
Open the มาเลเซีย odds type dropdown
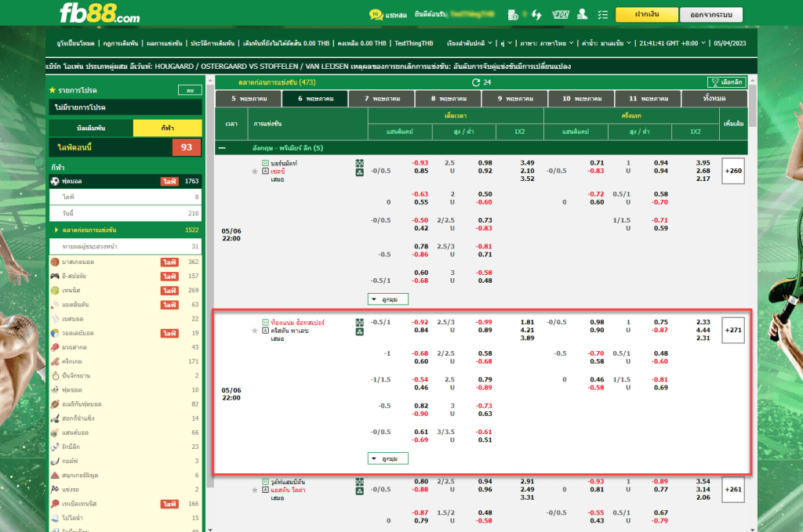[611, 43]
